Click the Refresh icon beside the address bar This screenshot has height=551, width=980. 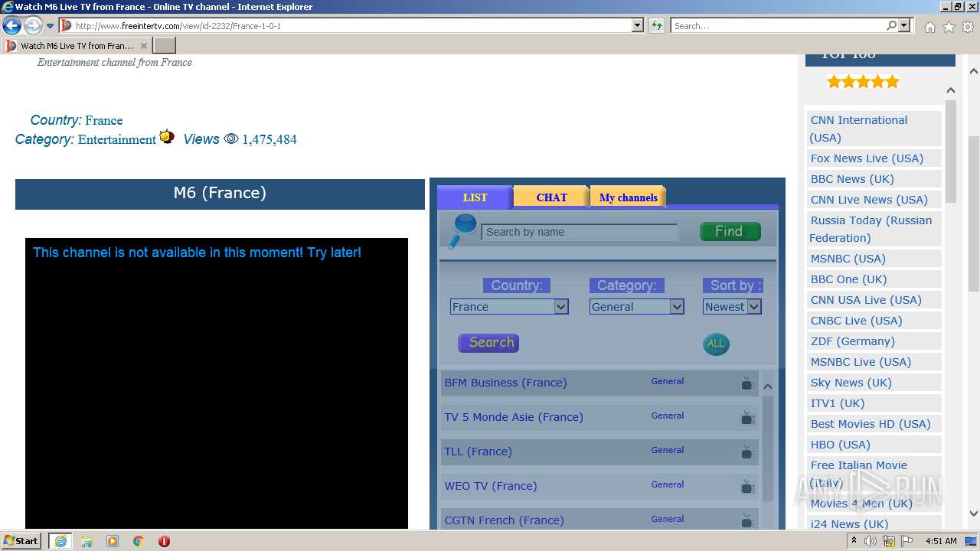[657, 25]
